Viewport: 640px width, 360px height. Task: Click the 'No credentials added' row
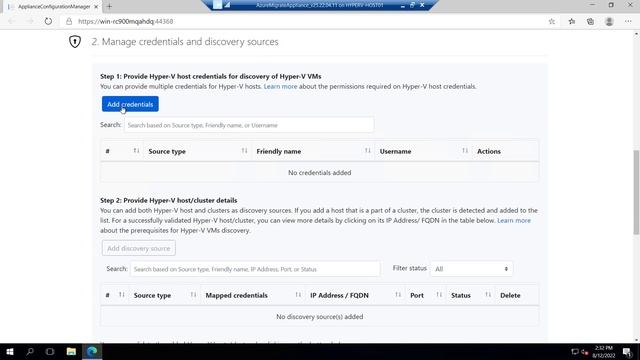(x=320, y=172)
